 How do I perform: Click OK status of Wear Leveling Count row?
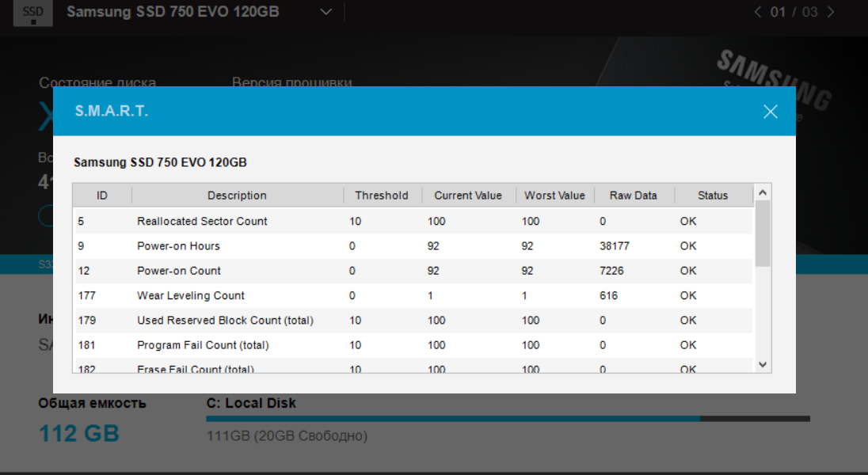point(688,295)
